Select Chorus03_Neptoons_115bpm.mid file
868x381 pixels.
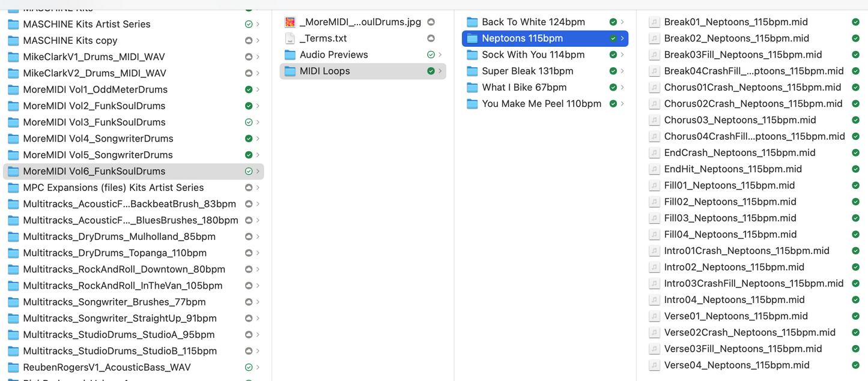tap(739, 120)
